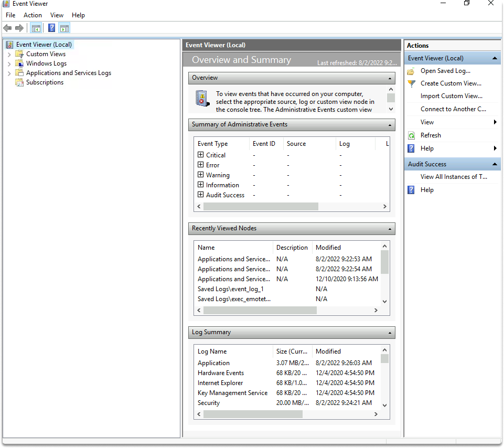Click the Applications and Services Logs folder icon

[x=19, y=73]
